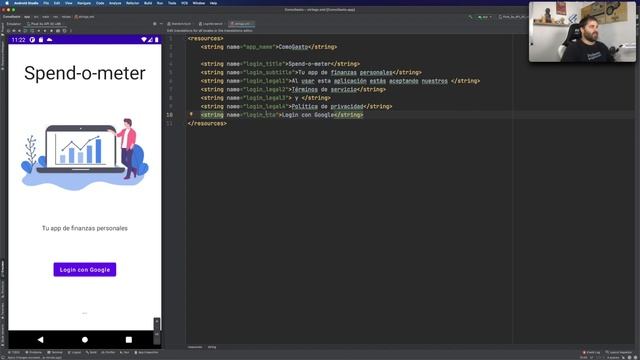Viewport: 640px width, 360px height.
Task: Click the yellow lightbulb intention icon
Action: 191,114
